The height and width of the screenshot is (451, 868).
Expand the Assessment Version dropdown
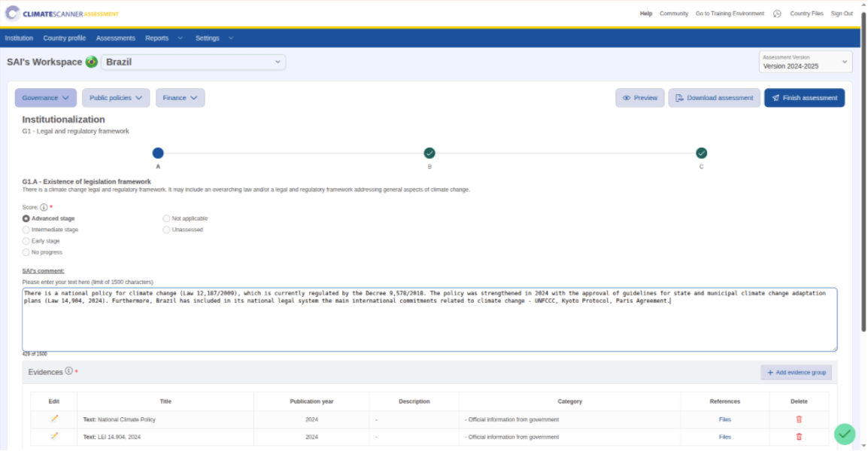pos(805,62)
